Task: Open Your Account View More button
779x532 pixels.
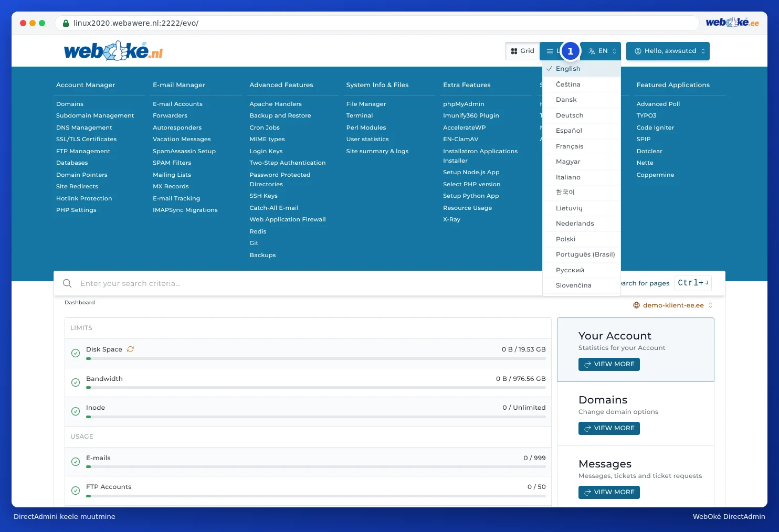Action: [x=609, y=364]
